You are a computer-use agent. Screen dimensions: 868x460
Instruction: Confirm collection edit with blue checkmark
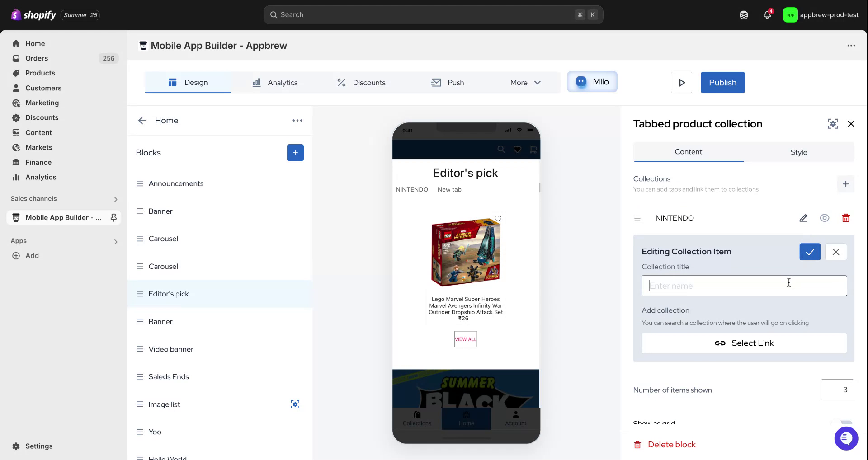pos(810,252)
